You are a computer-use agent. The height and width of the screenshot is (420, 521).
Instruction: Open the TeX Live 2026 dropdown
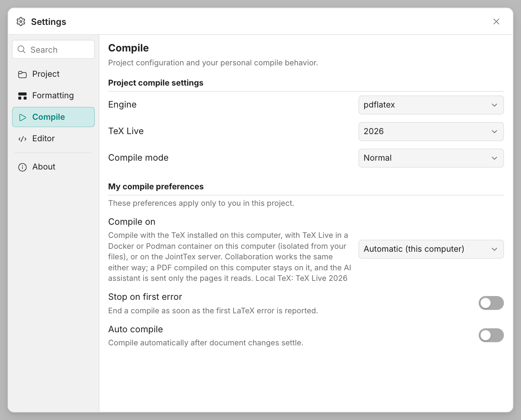pos(431,132)
